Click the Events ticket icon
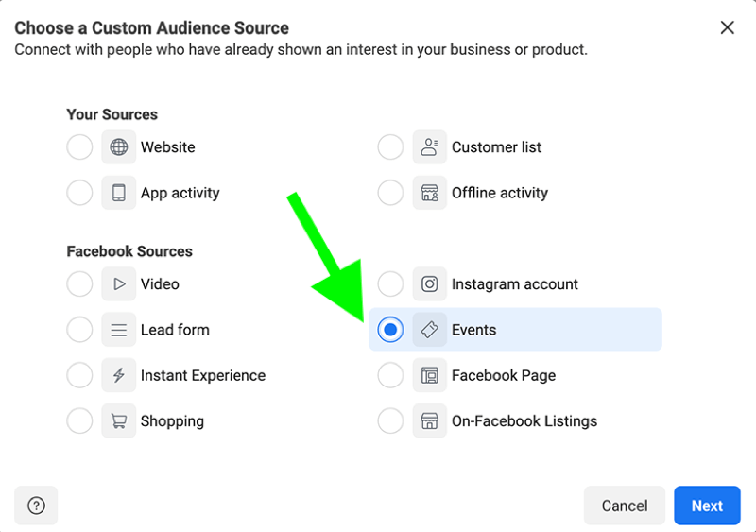This screenshot has width=756, height=532. click(430, 330)
